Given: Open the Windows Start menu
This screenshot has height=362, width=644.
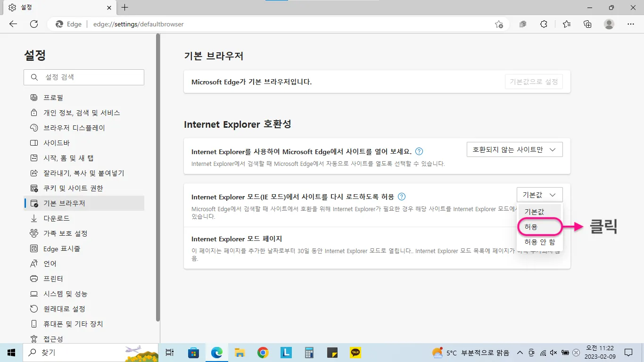Looking at the screenshot, I should tap(11, 353).
